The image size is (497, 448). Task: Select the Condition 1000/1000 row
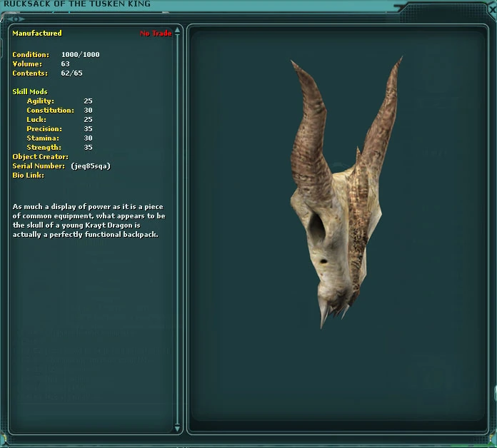click(56, 55)
